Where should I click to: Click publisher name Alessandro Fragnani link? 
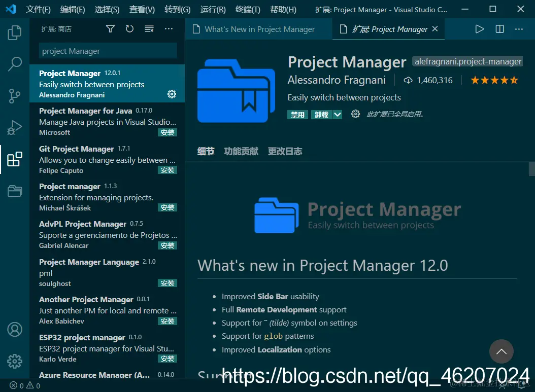(x=337, y=80)
